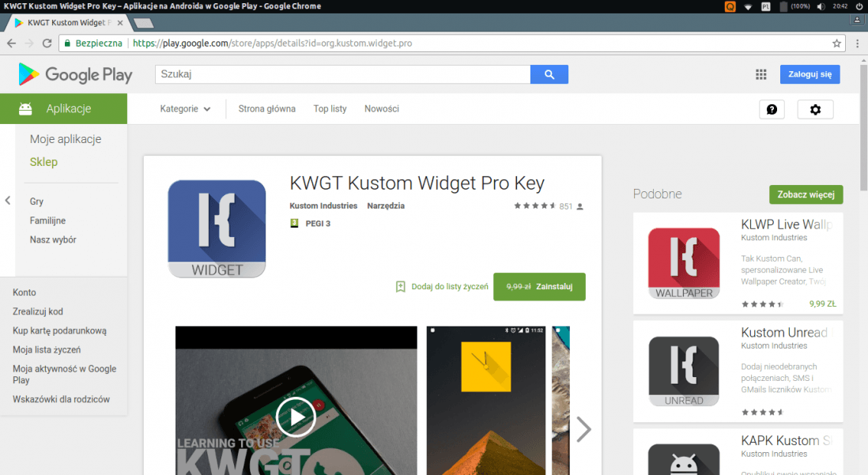Open the network indicator in top bar
868x475 pixels.
[x=748, y=6]
